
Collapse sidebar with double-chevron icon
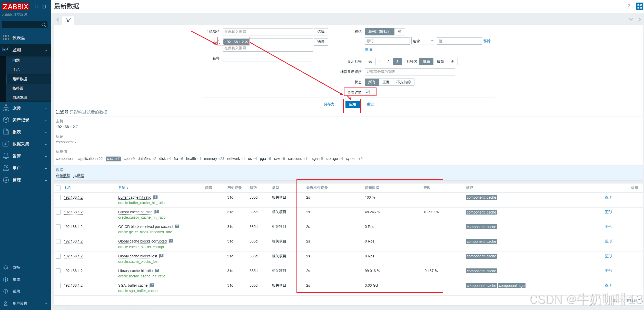coord(37,6)
